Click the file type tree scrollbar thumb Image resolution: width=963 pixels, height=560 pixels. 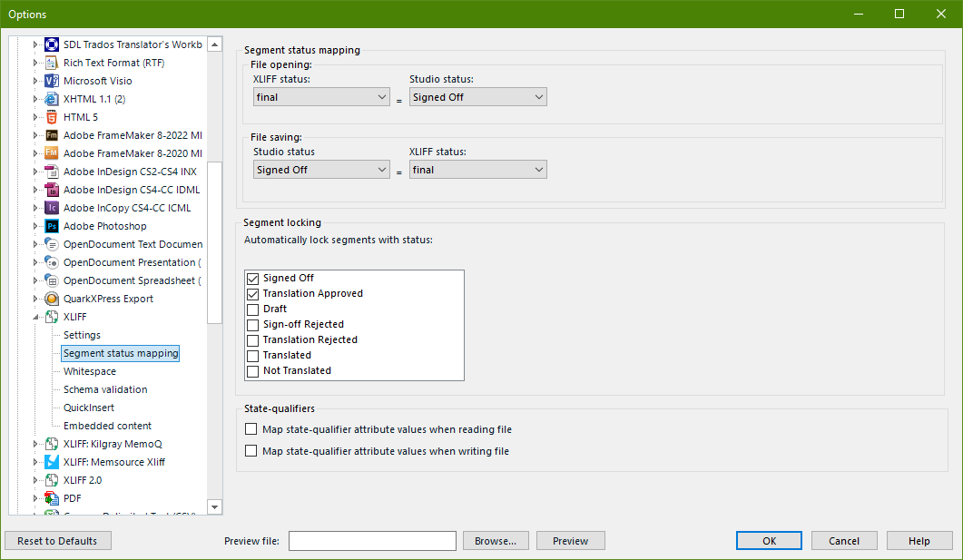click(x=214, y=242)
